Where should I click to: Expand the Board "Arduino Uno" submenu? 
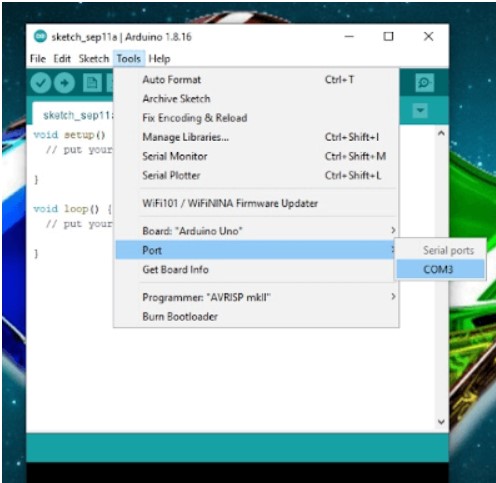(x=256, y=231)
